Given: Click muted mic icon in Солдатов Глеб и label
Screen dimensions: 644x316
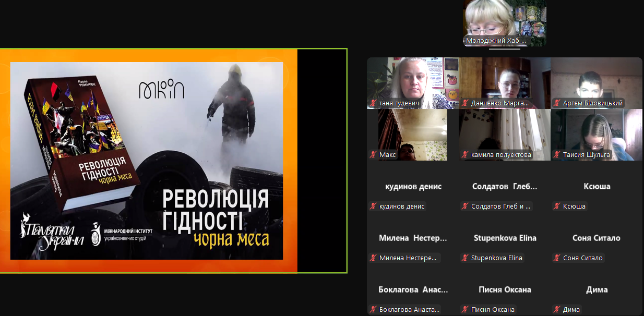Looking at the screenshot, I should click(465, 206).
